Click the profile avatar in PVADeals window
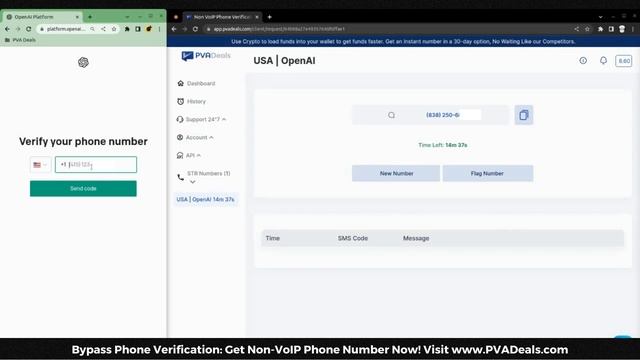Image resolution: width=640 pixels, height=360 pixels. click(x=622, y=29)
